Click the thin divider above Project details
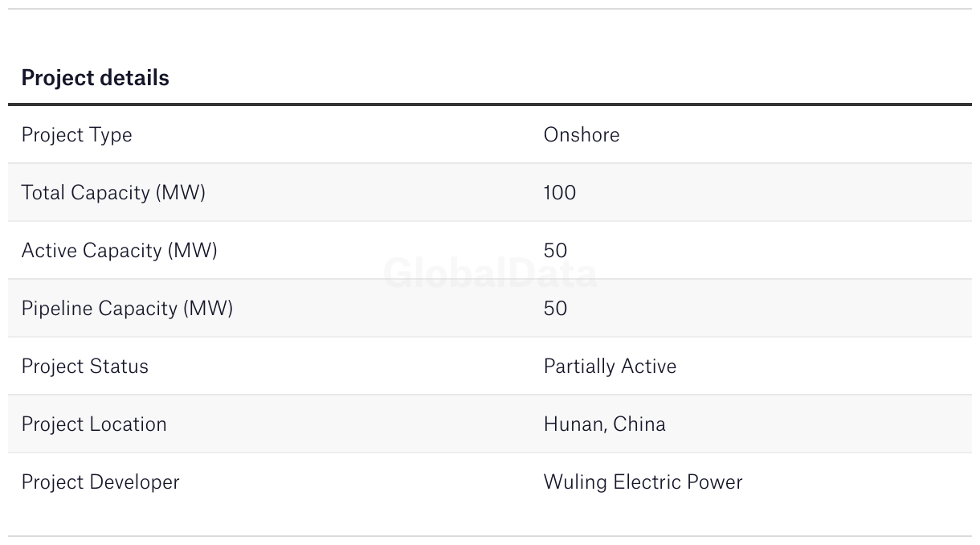 coord(490,9)
